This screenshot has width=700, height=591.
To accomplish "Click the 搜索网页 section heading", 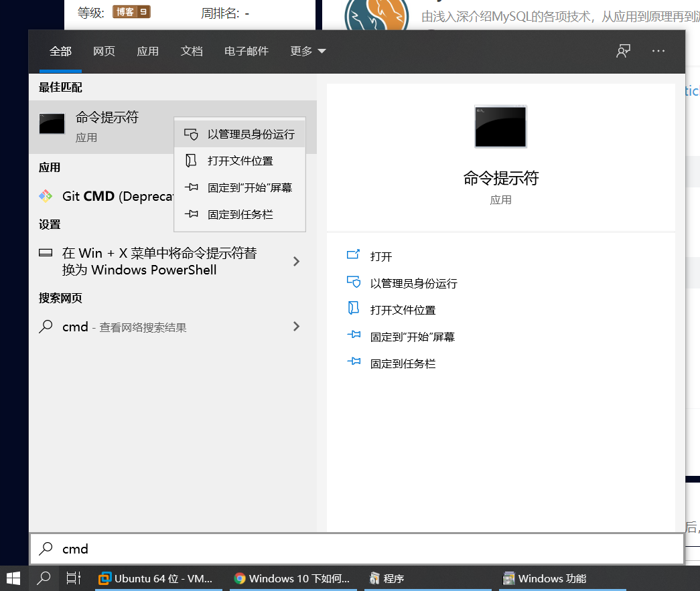I will tap(60, 298).
